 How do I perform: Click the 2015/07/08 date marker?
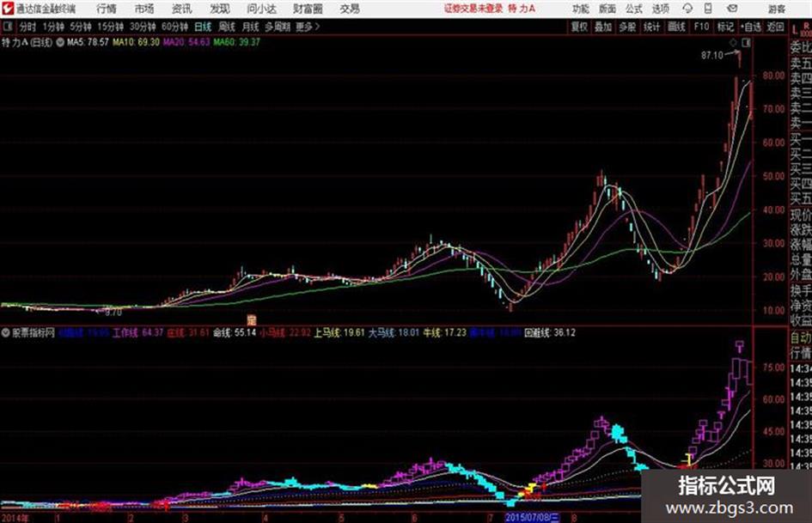click(533, 517)
